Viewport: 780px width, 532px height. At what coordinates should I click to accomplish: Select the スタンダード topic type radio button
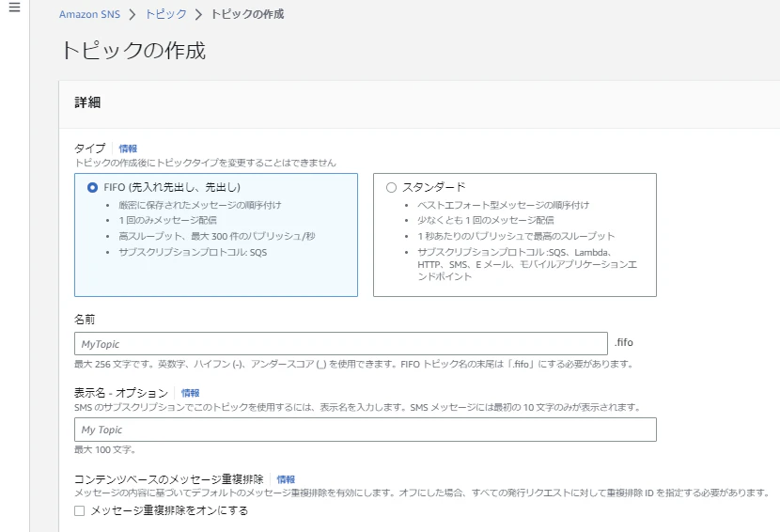[x=392, y=188]
